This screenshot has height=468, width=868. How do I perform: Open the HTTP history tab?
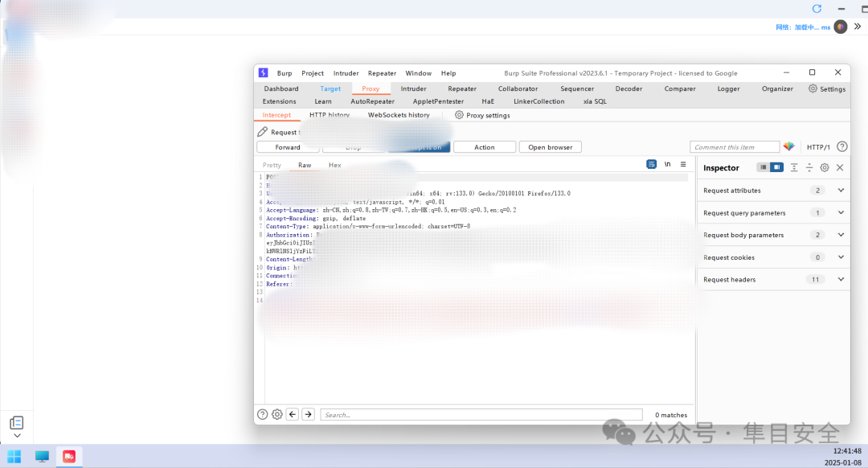point(330,115)
